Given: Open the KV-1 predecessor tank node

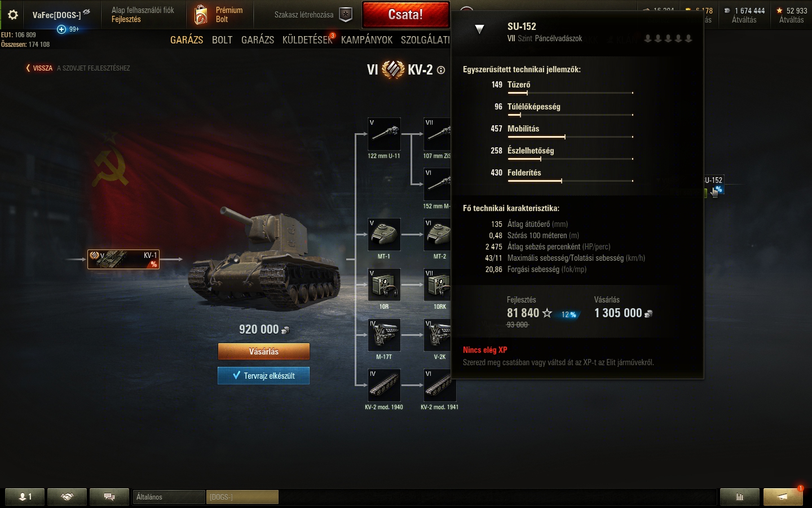Looking at the screenshot, I should pyautogui.click(x=123, y=259).
